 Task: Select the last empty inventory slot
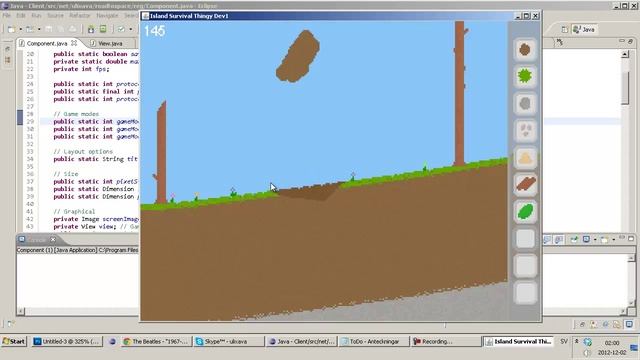coord(525,293)
